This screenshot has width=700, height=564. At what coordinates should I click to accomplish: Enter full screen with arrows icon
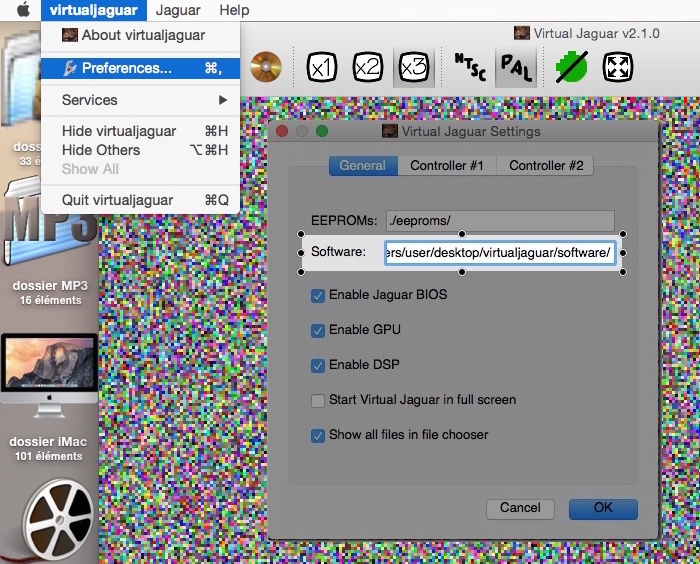click(x=617, y=67)
